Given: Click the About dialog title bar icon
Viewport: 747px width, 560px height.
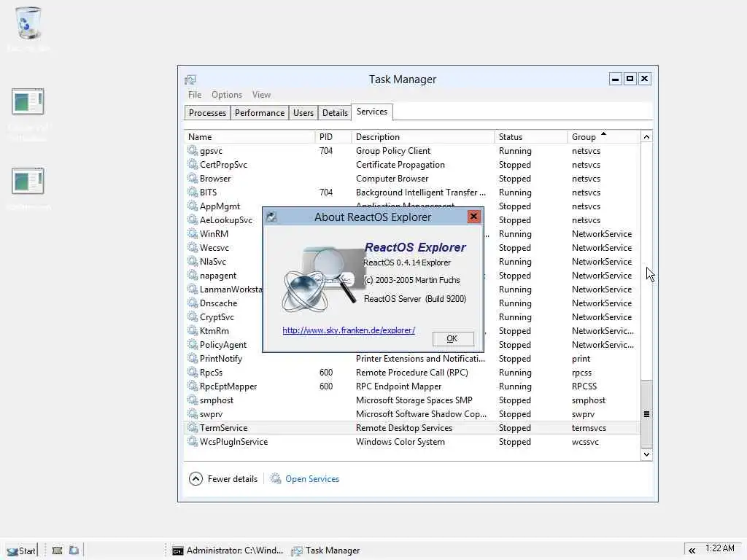Looking at the screenshot, I should tap(271, 217).
